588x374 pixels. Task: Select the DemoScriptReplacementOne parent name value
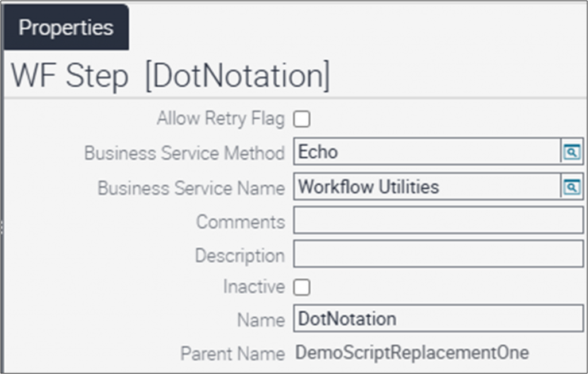pos(412,352)
